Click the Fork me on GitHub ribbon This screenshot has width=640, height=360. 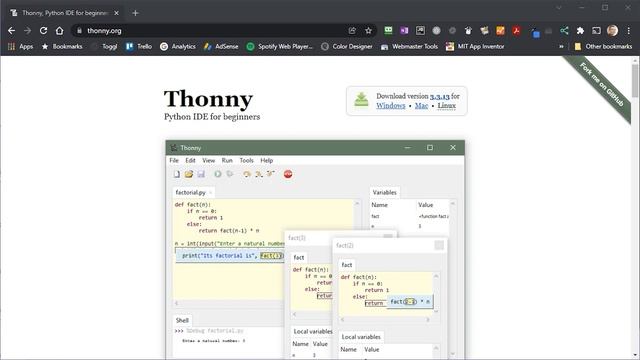pyautogui.click(x=601, y=85)
